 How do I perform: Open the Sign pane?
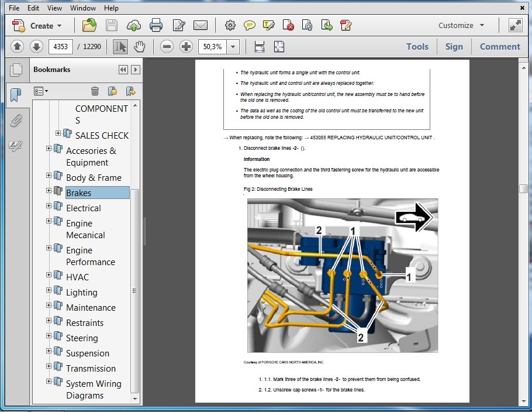coord(454,47)
